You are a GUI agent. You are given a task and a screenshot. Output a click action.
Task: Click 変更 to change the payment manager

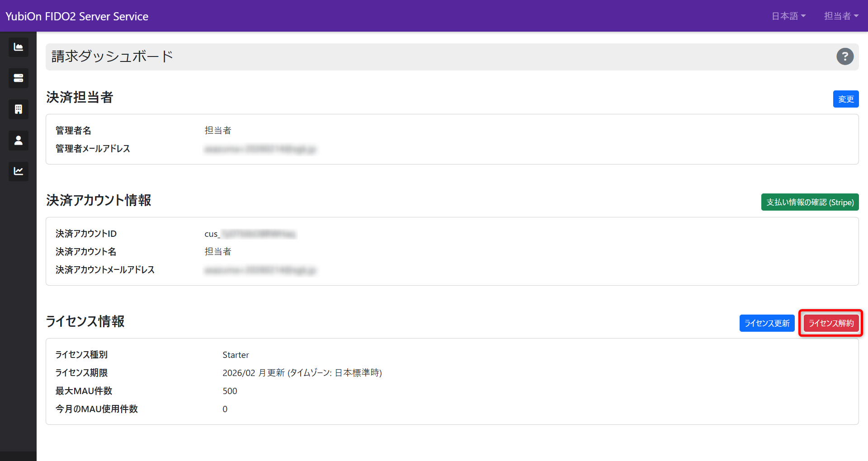pyautogui.click(x=846, y=99)
